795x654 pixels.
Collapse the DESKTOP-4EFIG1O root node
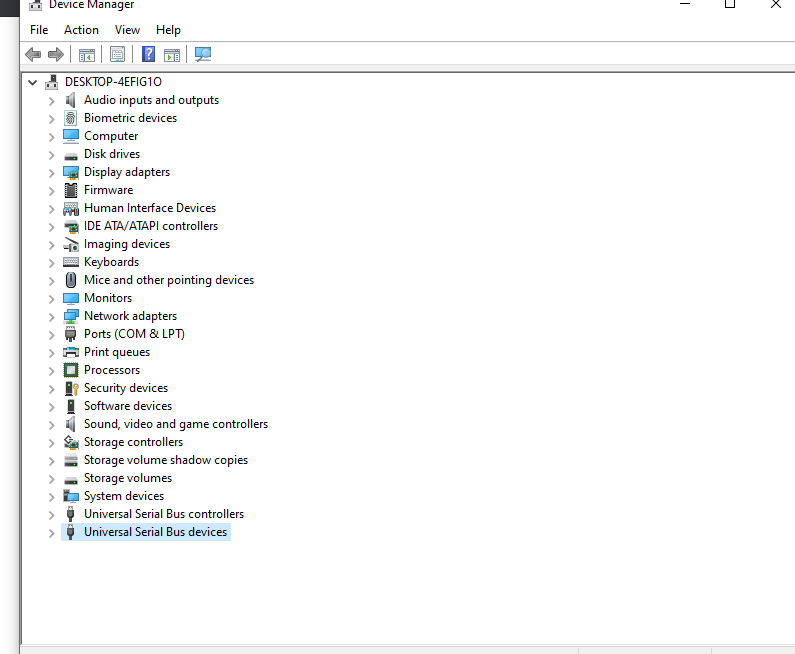point(32,82)
